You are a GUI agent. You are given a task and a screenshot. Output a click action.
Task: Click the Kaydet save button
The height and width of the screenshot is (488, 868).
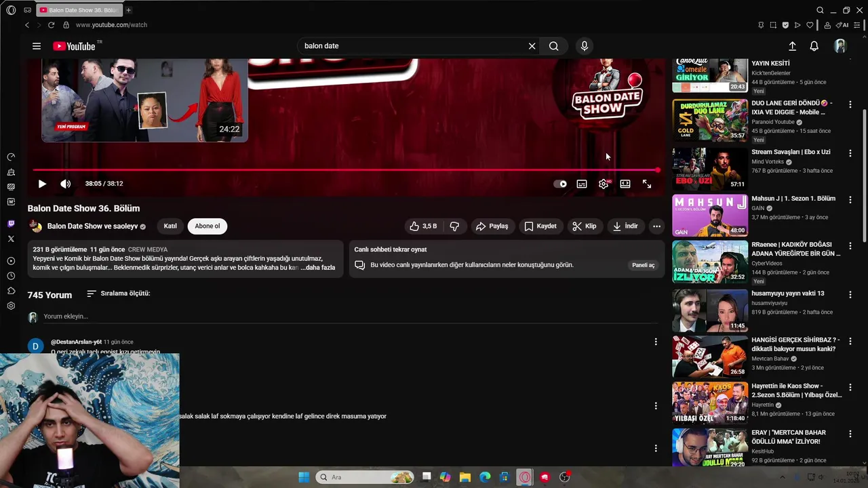[x=540, y=226]
